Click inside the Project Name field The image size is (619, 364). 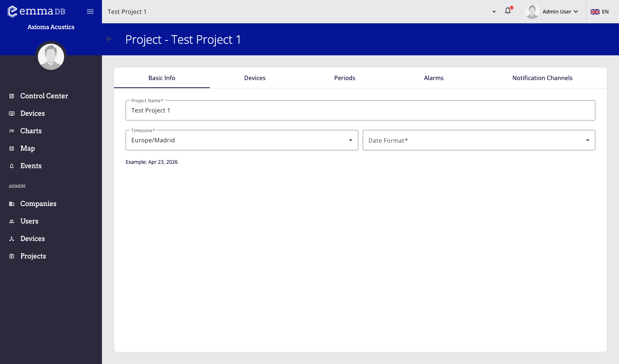[360, 110]
